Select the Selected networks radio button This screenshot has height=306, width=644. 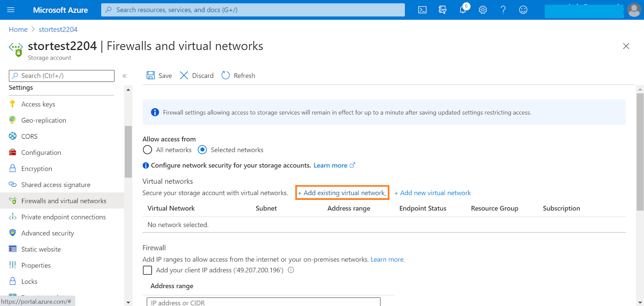(202, 150)
